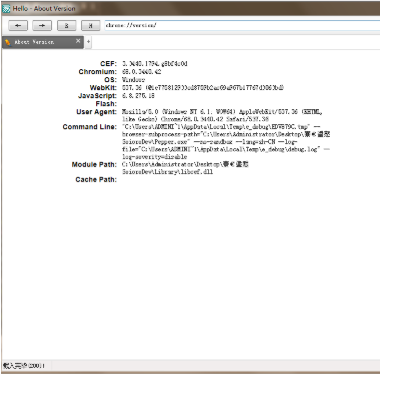
Task: Click the 'JavaScript:' label
Action: (x=97, y=96)
